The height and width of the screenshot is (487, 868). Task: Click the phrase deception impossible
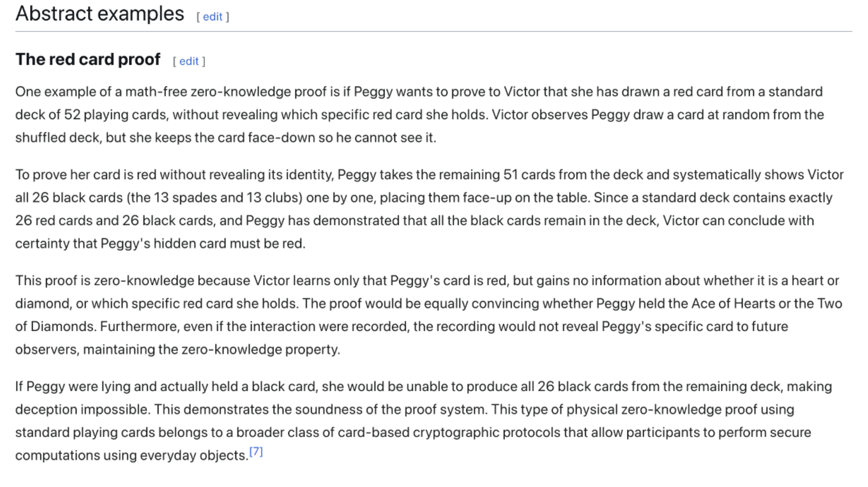(x=83, y=409)
